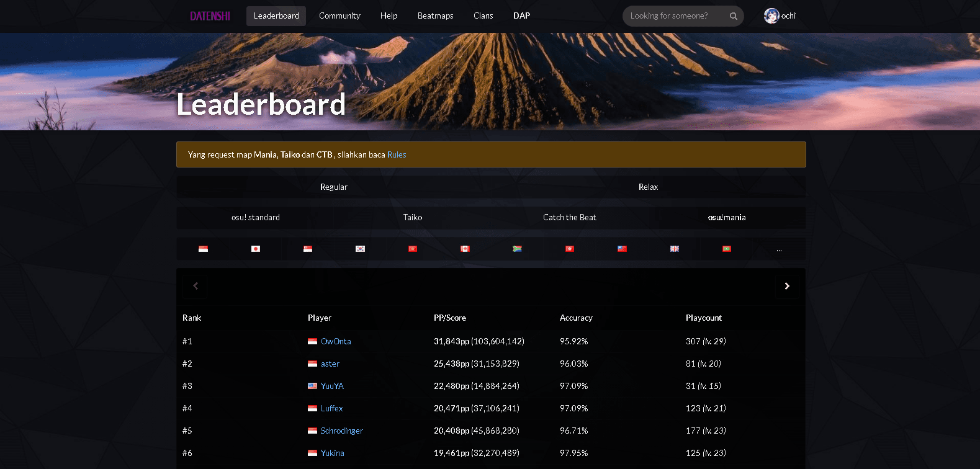Open Yukina's player profile
The image size is (980, 469).
tap(332, 453)
